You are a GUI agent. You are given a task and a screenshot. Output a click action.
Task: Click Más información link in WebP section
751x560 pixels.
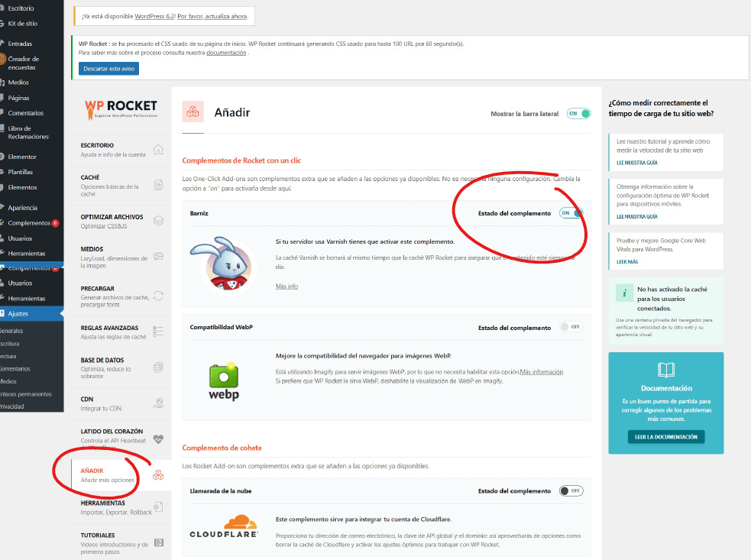click(x=541, y=372)
